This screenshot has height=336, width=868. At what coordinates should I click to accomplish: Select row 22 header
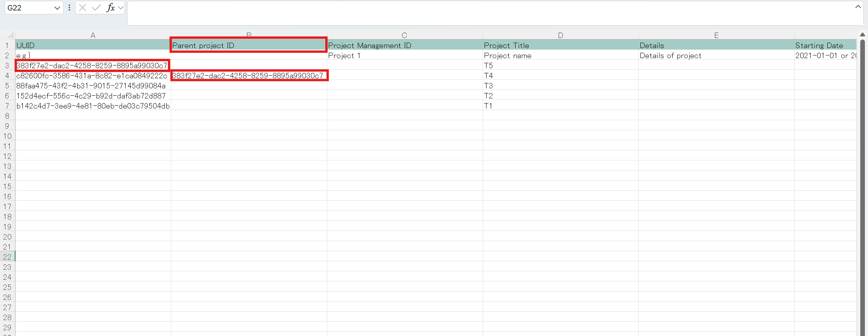click(x=7, y=257)
